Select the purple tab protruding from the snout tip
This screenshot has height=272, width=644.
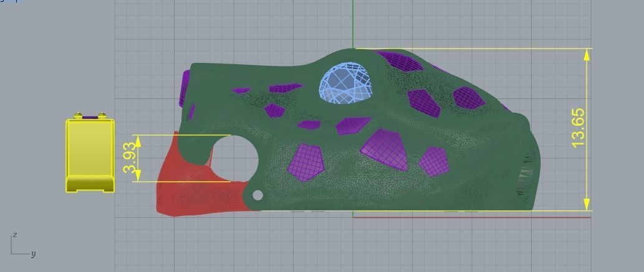tap(184, 88)
